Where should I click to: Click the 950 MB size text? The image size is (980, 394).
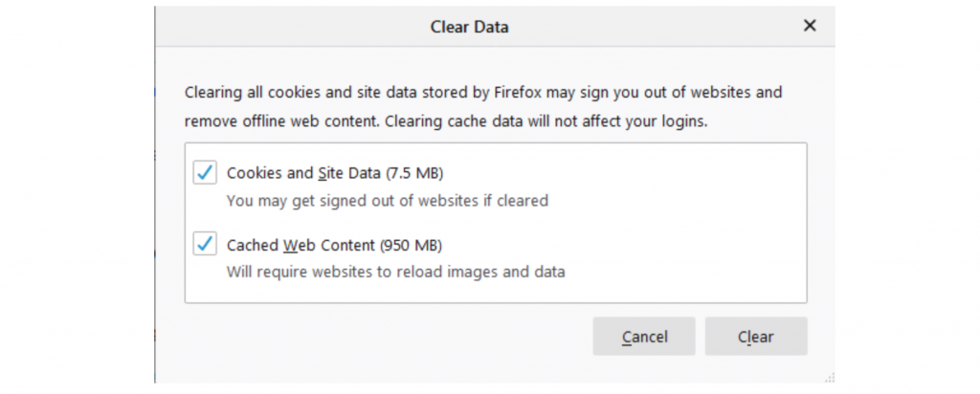(x=412, y=244)
